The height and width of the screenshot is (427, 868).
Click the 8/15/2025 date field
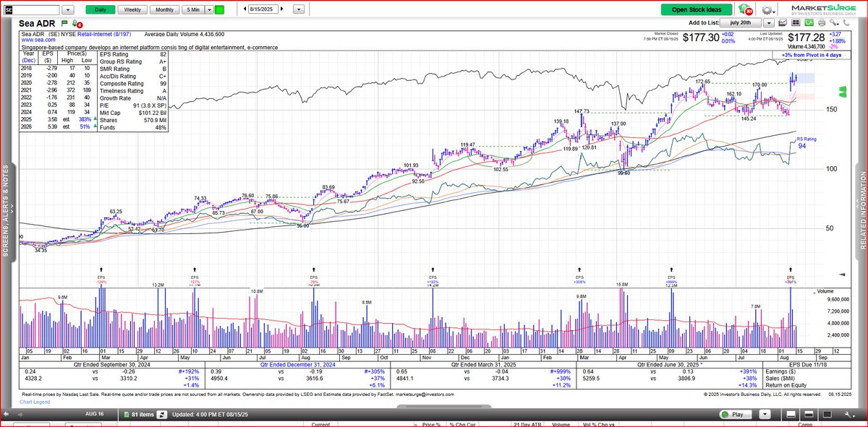point(263,9)
